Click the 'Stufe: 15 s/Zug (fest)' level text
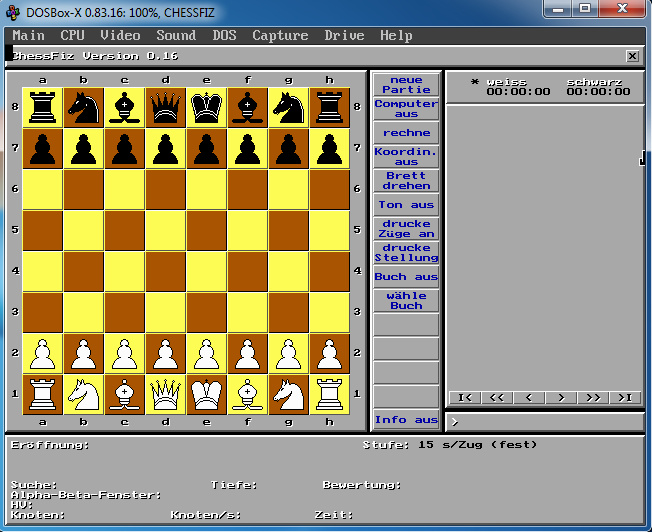 point(450,445)
